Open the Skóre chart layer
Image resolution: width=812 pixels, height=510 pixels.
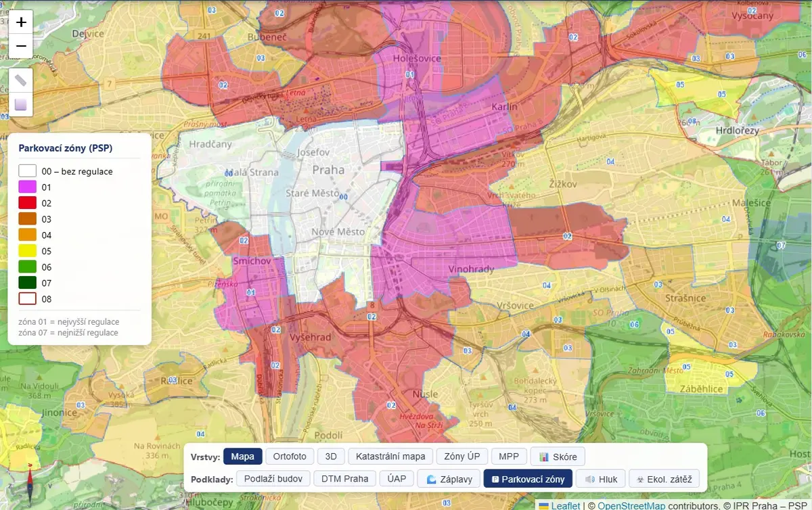[558, 457]
